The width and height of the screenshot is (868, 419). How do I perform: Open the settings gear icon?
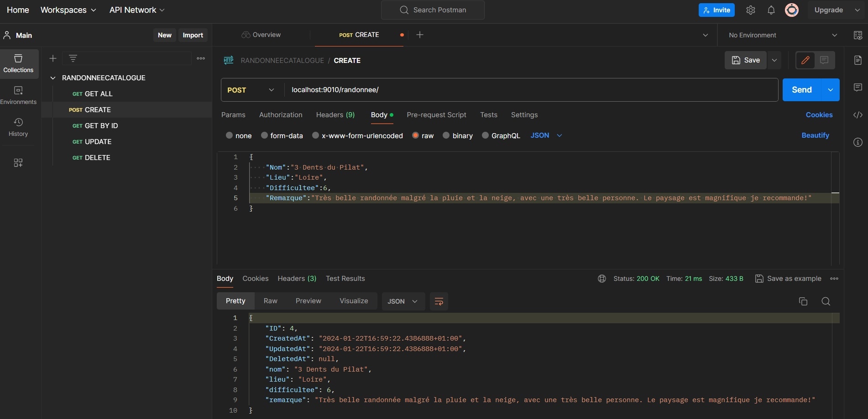[x=750, y=10]
